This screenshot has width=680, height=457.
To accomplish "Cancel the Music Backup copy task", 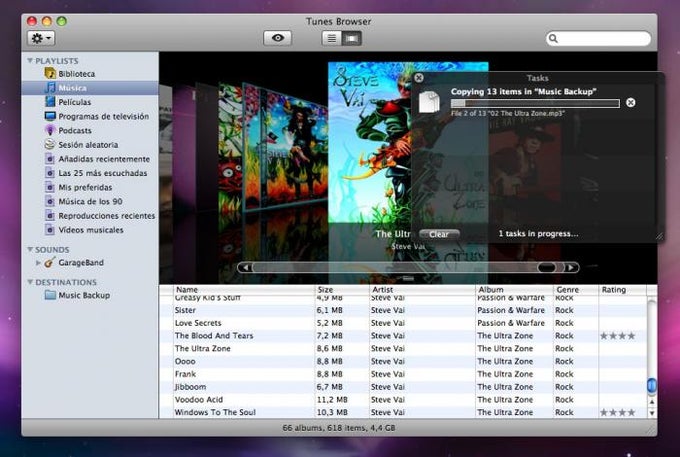I will (631, 102).
